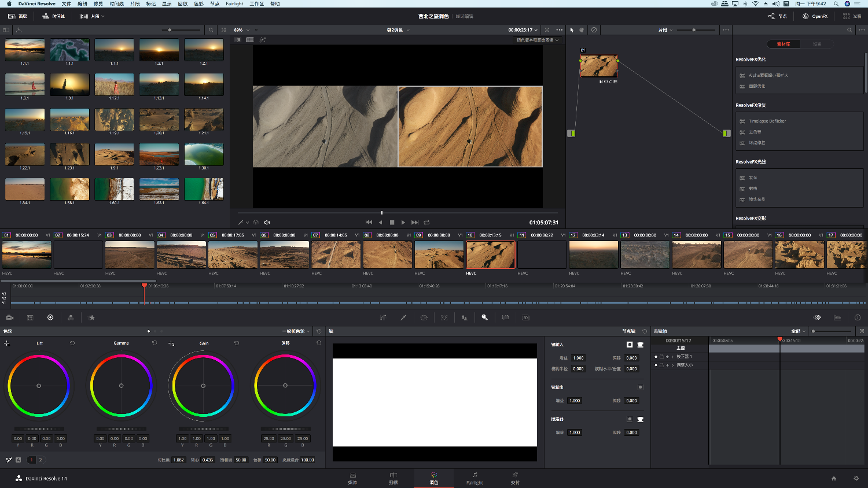Toggle the Gallery panel button
The image size is (868, 488).
(x=17, y=16)
